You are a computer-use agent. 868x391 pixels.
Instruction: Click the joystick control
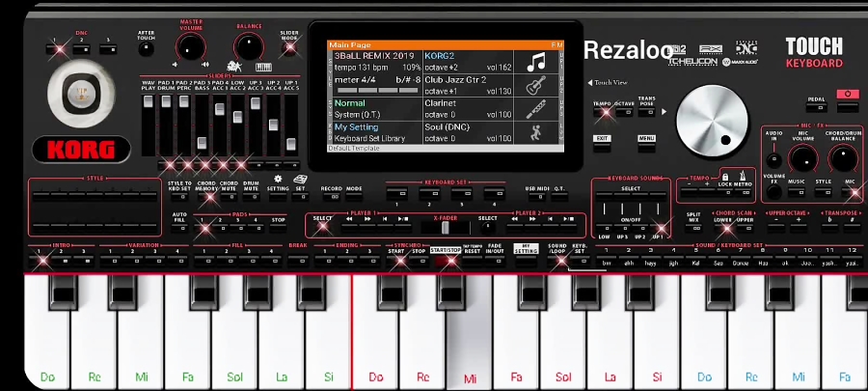[x=81, y=93]
